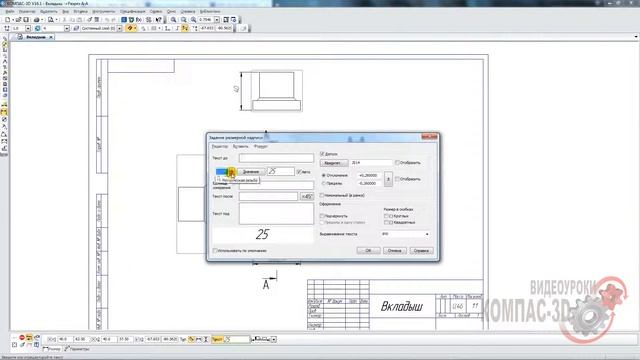Click the Print icon in top toolbar
Image resolution: width=640 pixels, height=360 pixels.
[x=36, y=20]
